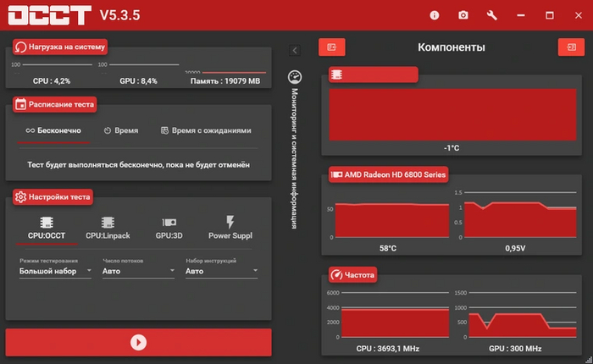Click the GPU : 8,4% load readout
This screenshot has height=364, width=593.
click(138, 81)
